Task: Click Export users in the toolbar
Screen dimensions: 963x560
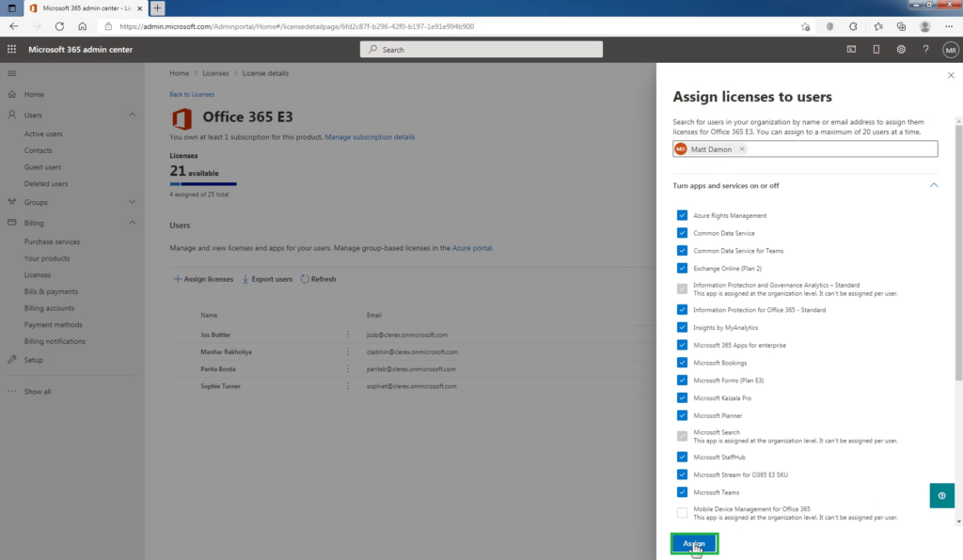Action: click(267, 279)
